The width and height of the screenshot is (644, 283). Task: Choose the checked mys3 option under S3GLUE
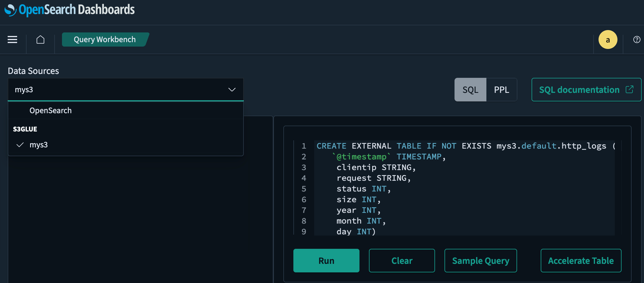(126, 145)
